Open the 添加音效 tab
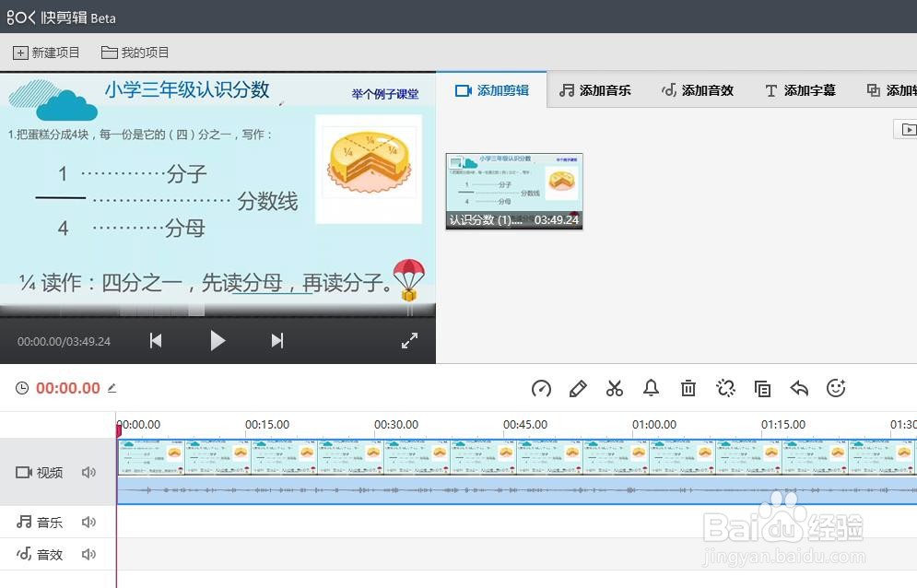This screenshot has width=917, height=588. (x=698, y=90)
